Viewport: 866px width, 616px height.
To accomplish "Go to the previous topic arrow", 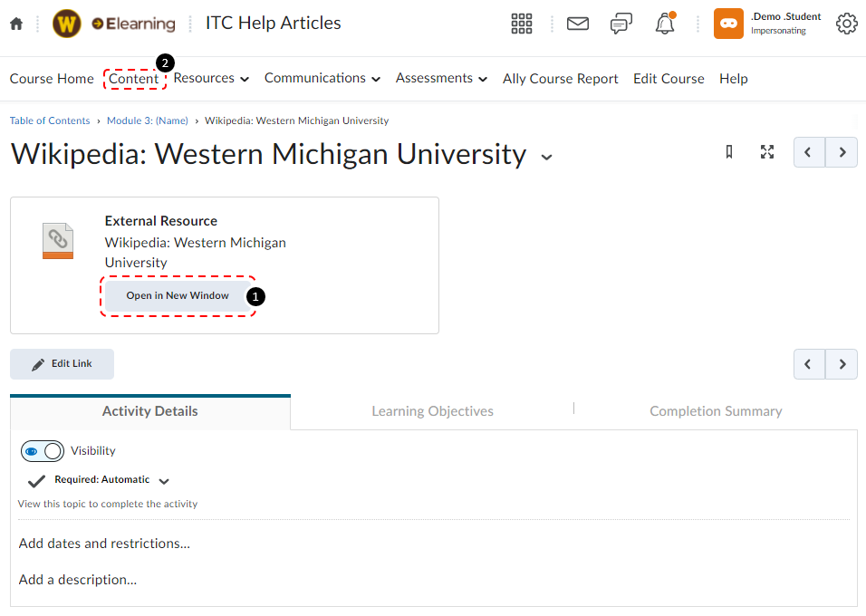I will (x=809, y=152).
